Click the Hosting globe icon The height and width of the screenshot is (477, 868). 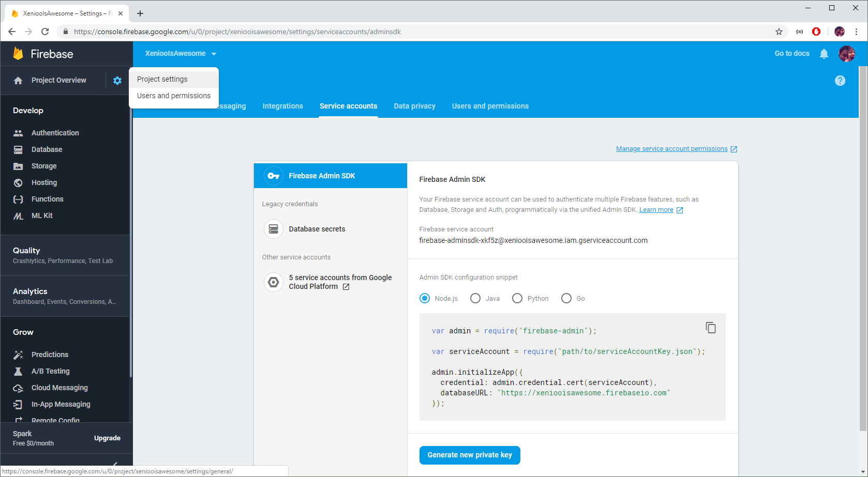[x=18, y=182]
